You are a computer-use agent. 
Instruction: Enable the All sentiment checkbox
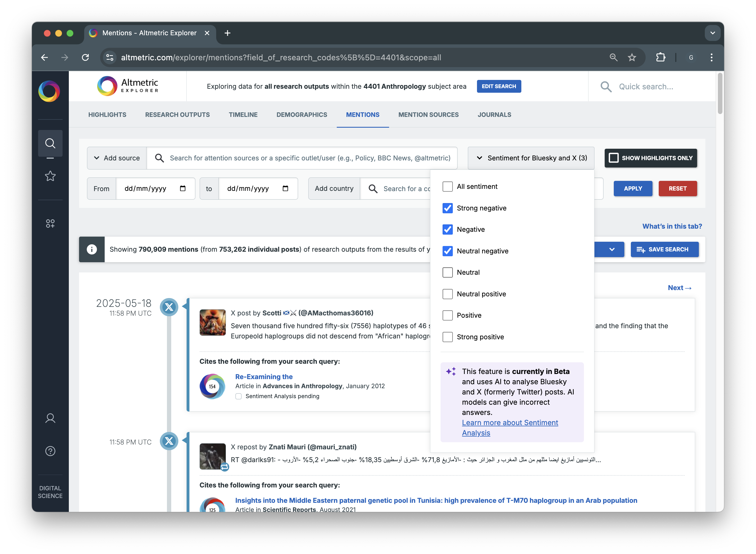click(x=447, y=187)
